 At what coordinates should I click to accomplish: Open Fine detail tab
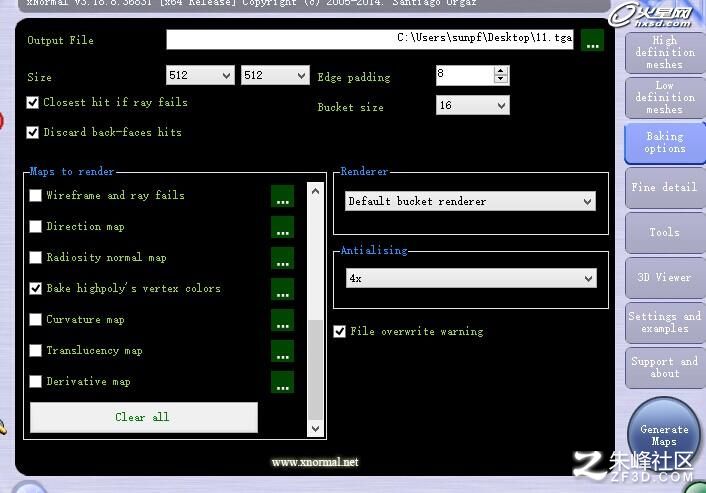coord(665,188)
